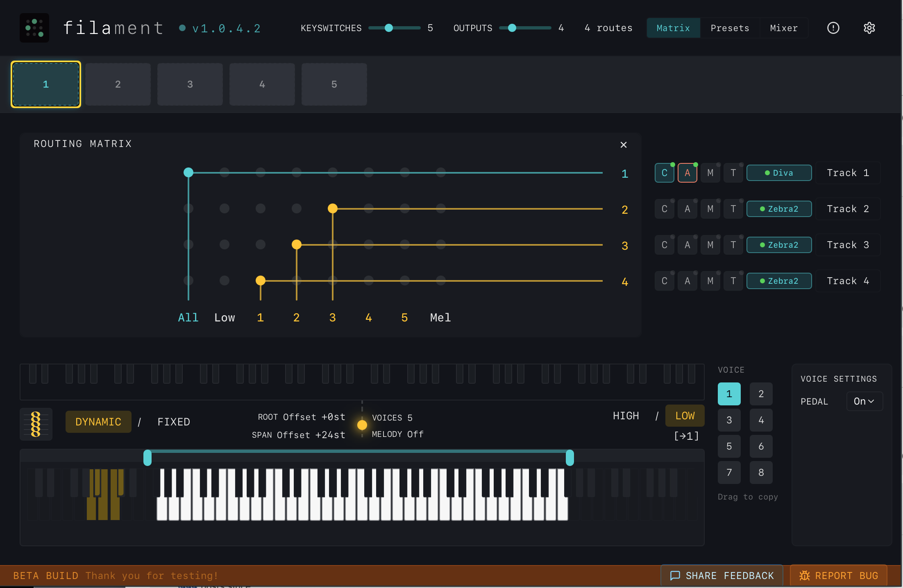The width and height of the screenshot is (903, 588).
Task: Select FIXED mode
Action: [174, 422]
